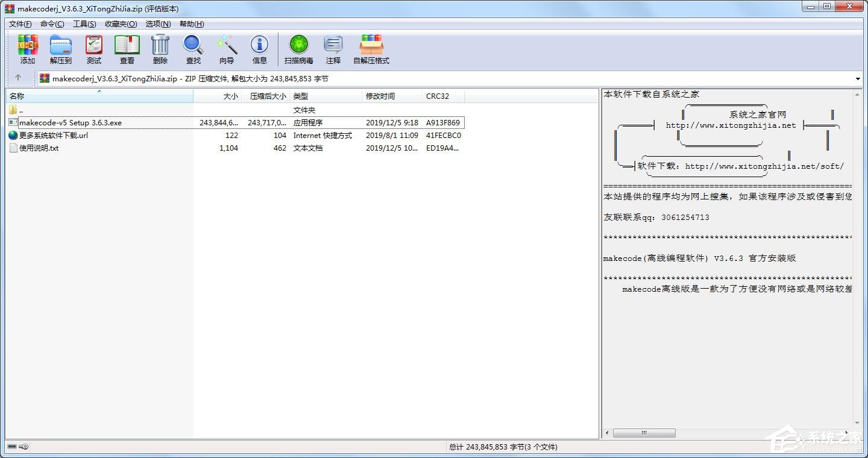This screenshot has height=458, width=868.
Task: Click the makecode-v5 Setup exe file icon
Action: pyautogui.click(x=13, y=122)
